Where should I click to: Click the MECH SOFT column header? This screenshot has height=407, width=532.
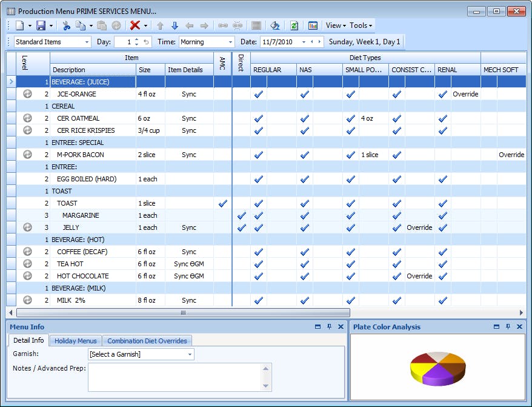pyautogui.click(x=504, y=70)
